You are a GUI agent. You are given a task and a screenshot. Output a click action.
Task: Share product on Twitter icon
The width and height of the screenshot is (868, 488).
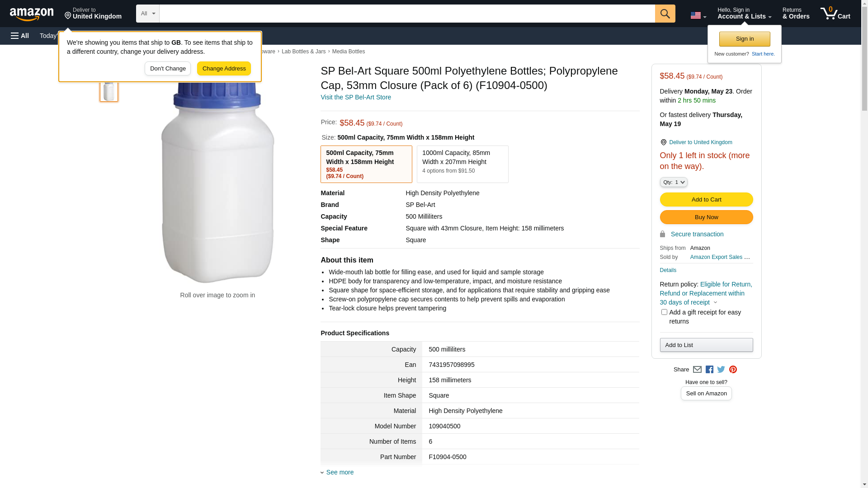[721, 370]
